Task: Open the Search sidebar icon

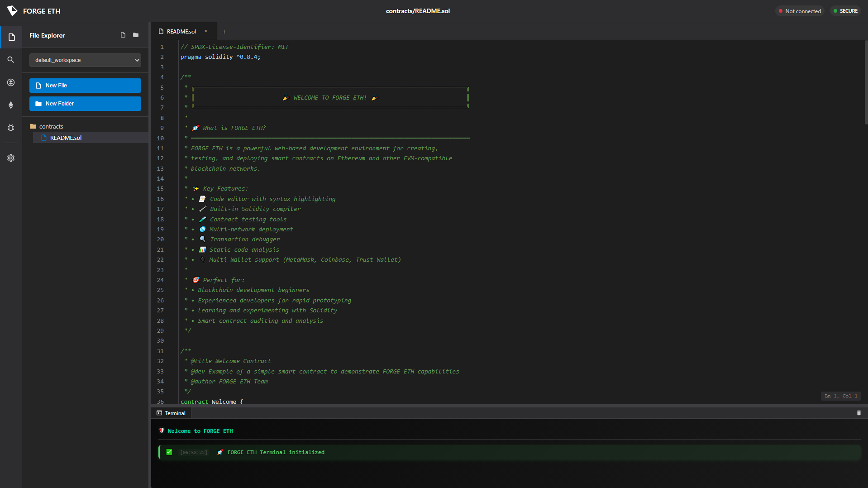Action: (x=11, y=60)
